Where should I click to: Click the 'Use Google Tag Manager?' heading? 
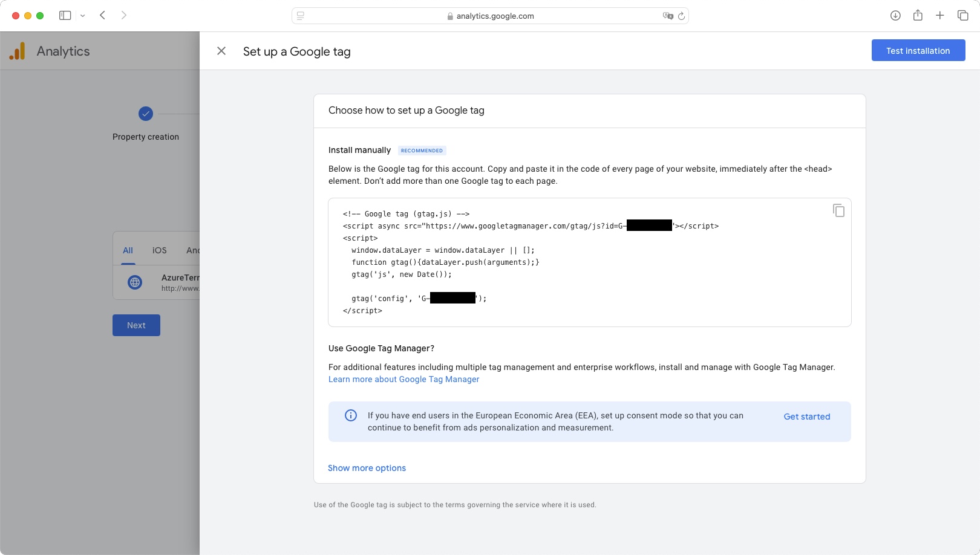[x=381, y=348]
